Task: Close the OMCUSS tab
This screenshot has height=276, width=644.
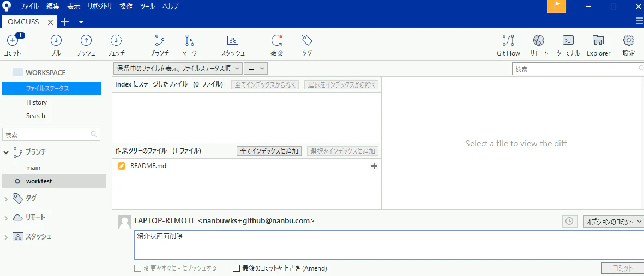Action: coord(51,22)
